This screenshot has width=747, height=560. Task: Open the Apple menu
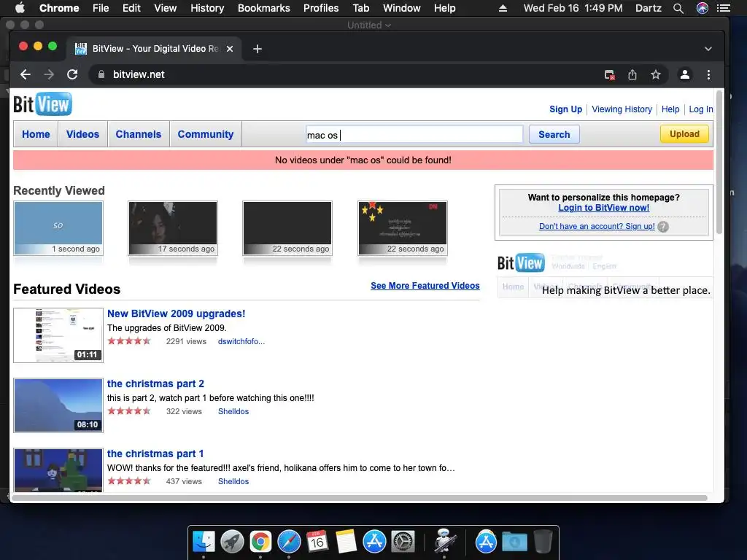(x=20, y=7)
